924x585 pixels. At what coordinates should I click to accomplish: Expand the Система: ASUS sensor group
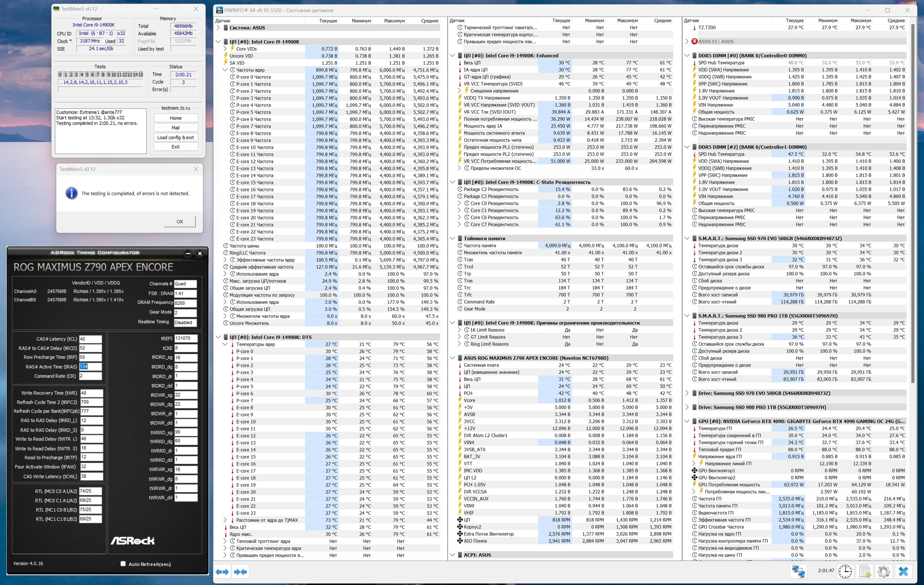pos(218,28)
